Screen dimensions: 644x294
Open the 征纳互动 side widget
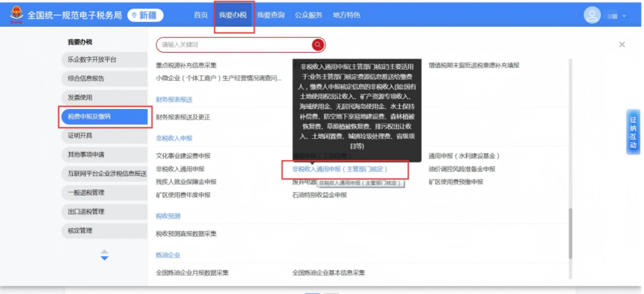coord(633,132)
